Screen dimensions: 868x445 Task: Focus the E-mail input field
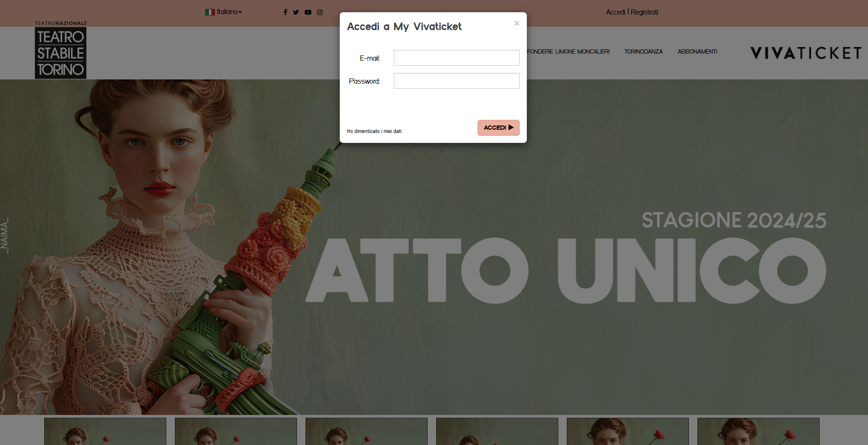click(x=456, y=58)
